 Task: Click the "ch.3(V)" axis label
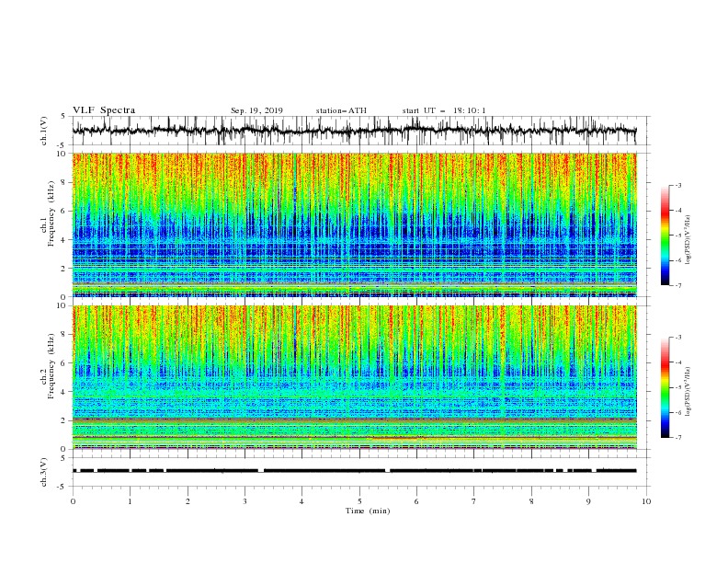tap(44, 472)
